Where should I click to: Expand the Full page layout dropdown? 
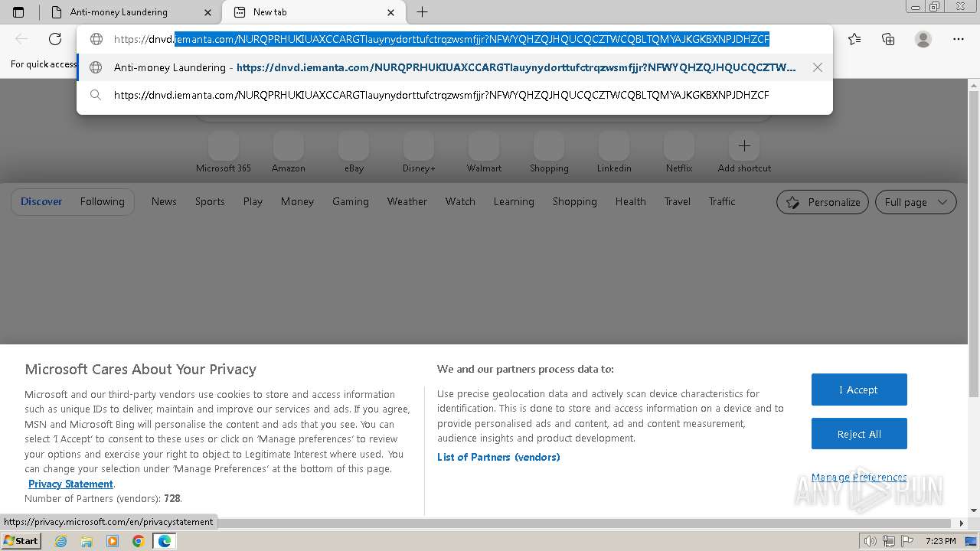coord(916,202)
